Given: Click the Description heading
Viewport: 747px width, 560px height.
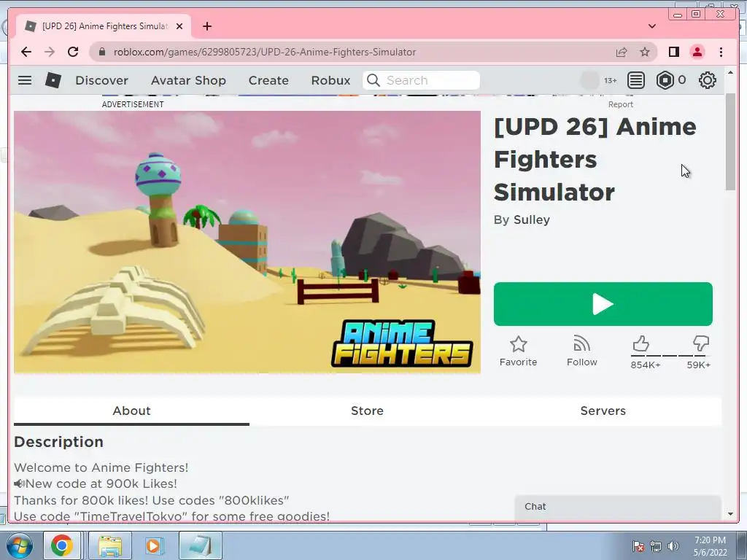Looking at the screenshot, I should coord(58,442).
